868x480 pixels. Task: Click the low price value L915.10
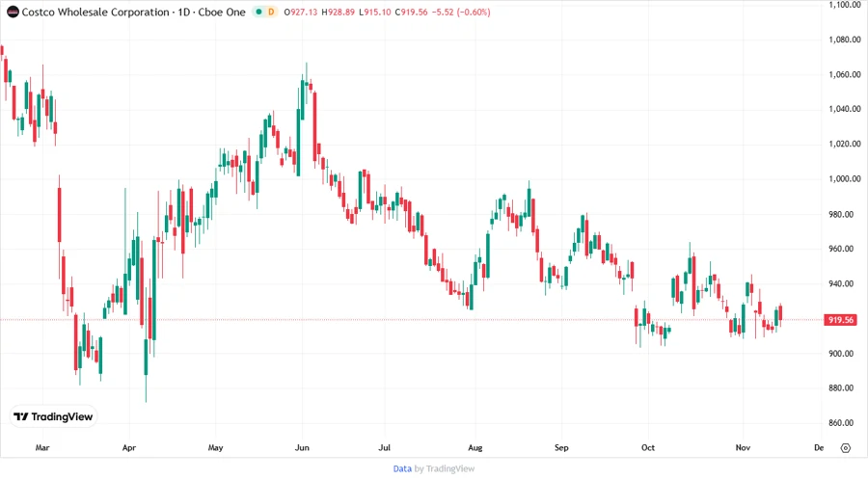pyautogui.click(x=375, y=13)
